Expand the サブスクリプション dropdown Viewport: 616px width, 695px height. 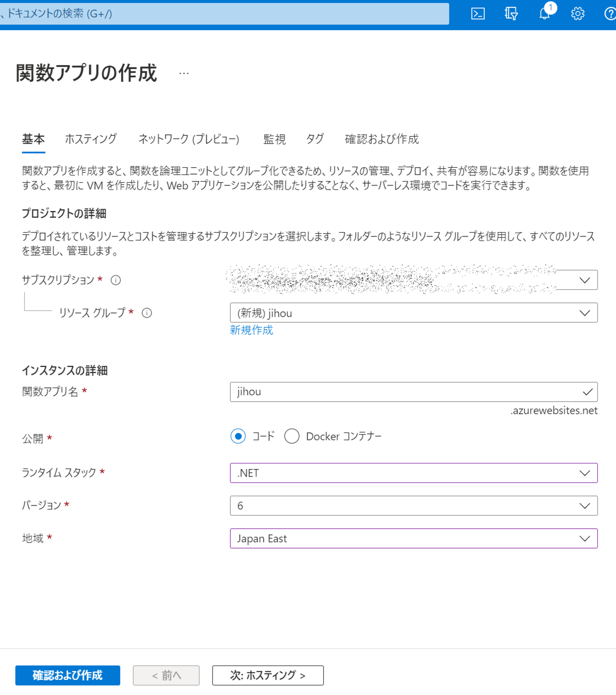click(414, 280)
